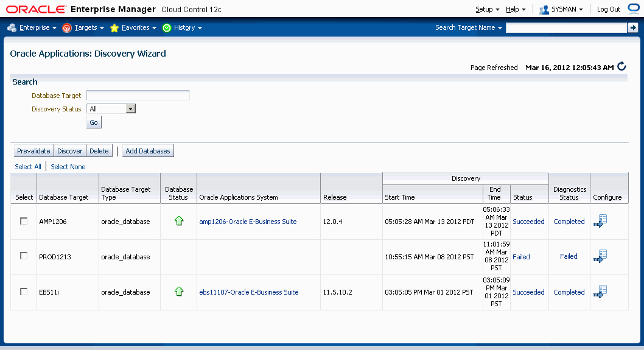Click release value 12.0.4
The width and height of the screenshot is (644, 350).
point(333,222)
